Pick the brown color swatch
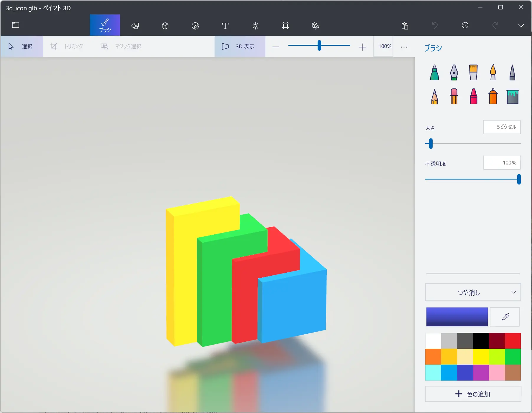This screenshot has width=532, height=413. coord(513,373)
